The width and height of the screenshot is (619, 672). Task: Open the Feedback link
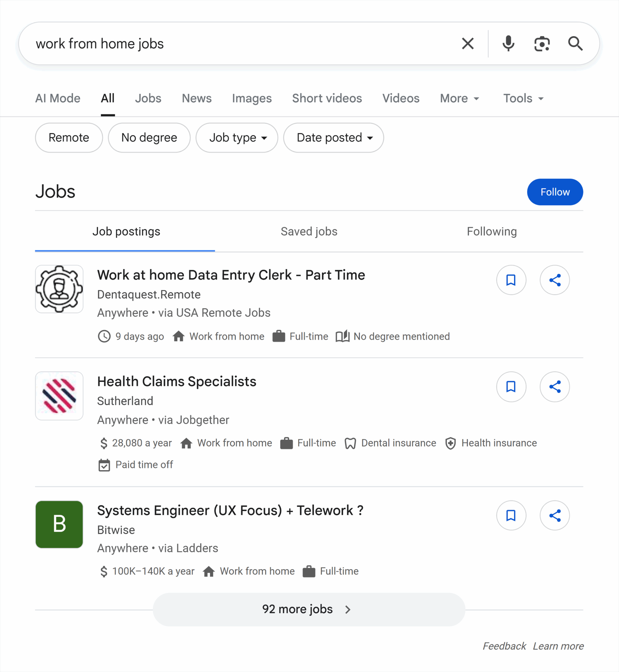coord(504,646)
